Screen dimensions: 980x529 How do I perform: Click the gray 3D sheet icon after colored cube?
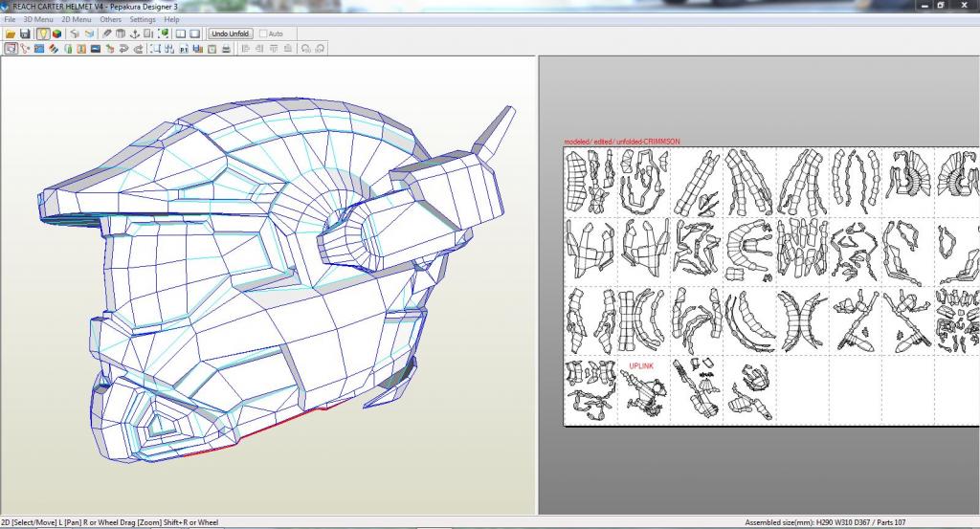[x=75, y=33]
